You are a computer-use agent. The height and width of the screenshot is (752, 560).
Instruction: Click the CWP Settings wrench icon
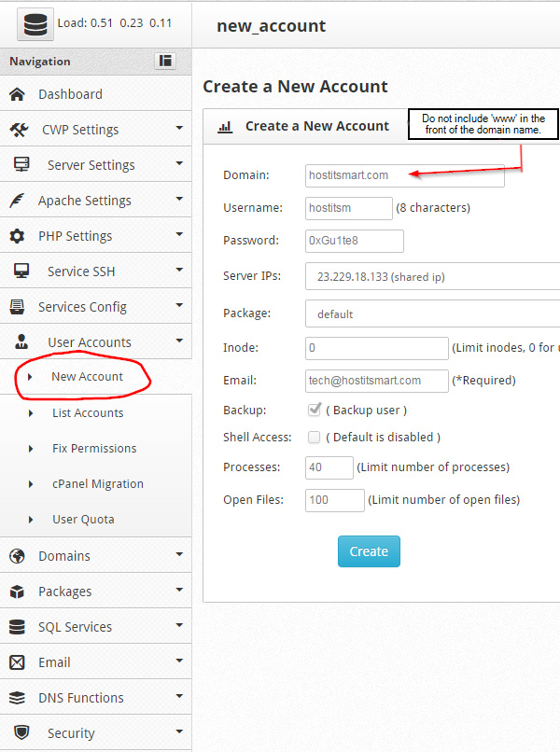point(18,130)
